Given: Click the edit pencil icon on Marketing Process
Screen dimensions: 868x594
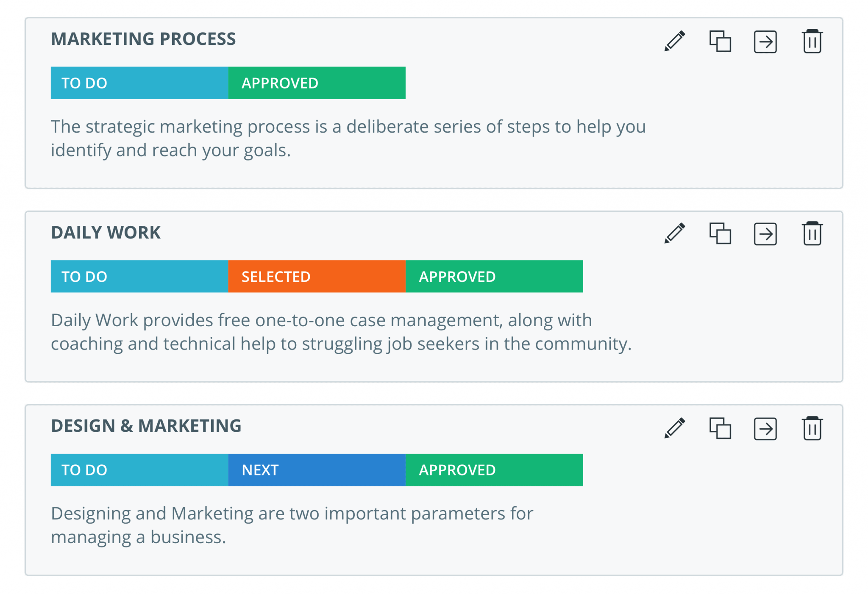Looking at the screenshot, I should point(675,41).
